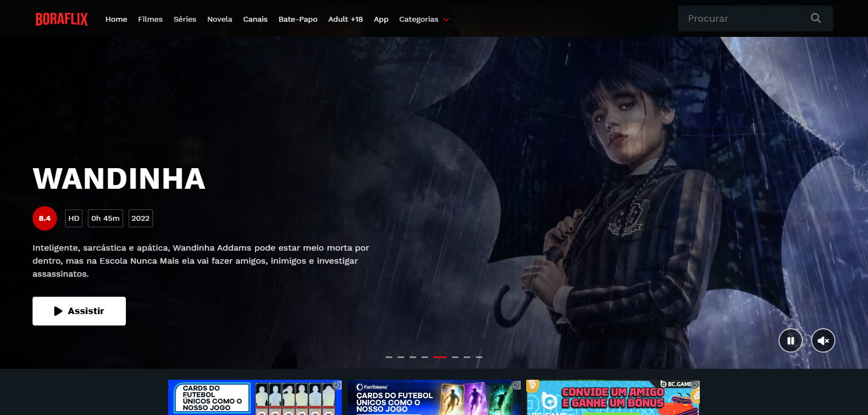
Task: Click the search magnifier icon
Action: tap(815, 18)
